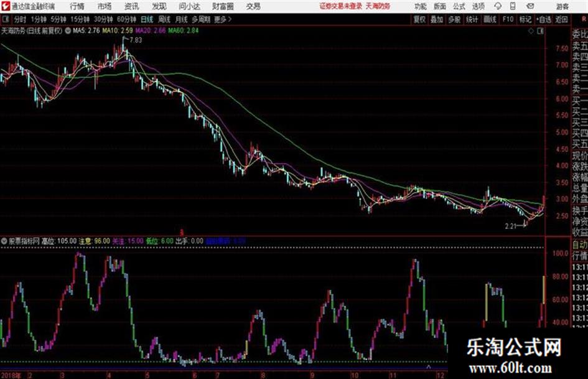Open the 发现 menu
The height and width of the screenshot is (379, 588).
pyautogui.click(x=159, y=6)
